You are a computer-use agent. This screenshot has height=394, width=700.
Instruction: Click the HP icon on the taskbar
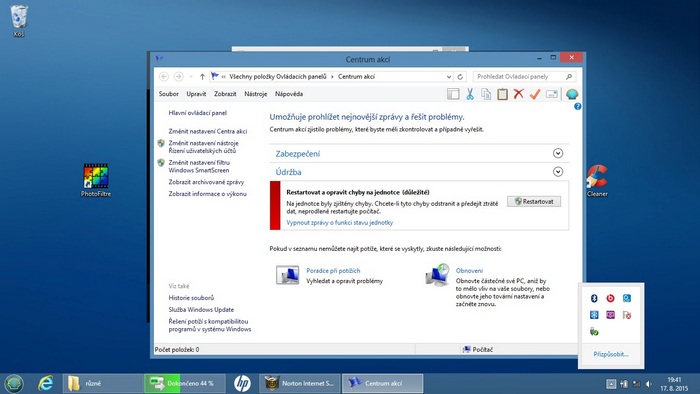tap(242, 383)
